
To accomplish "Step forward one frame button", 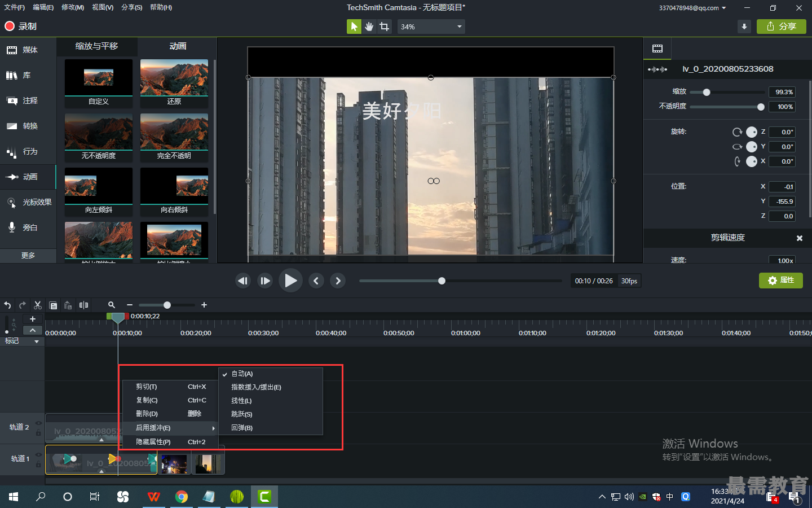I will [x=265, y=281].
